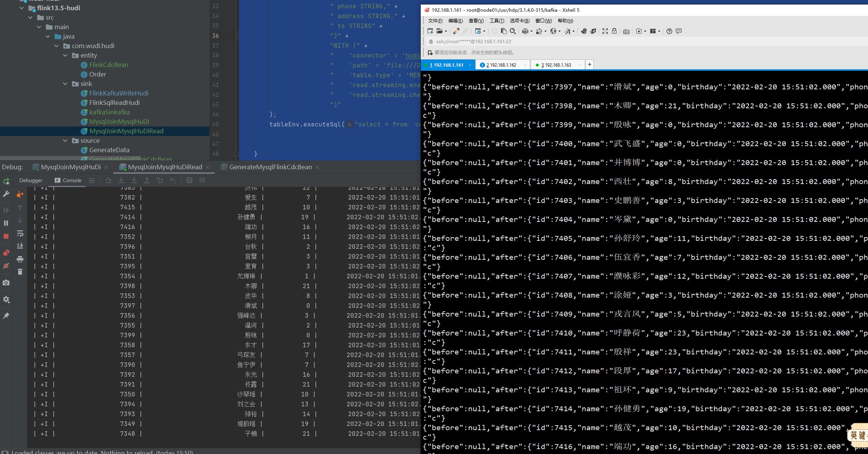
Task: Open FlinkSqlReadHudi class
Action: [x=114, y=103]
